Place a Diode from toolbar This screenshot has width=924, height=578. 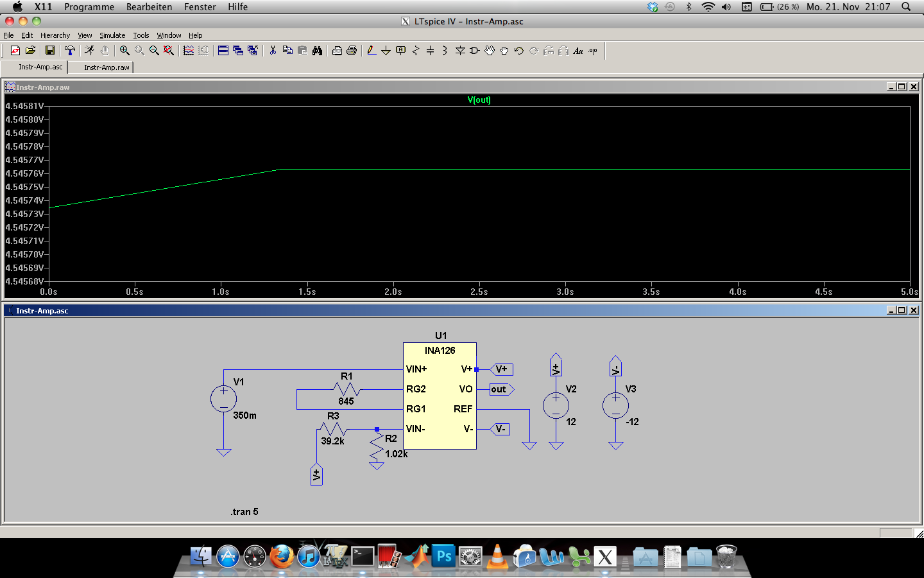tap(460, 51)
